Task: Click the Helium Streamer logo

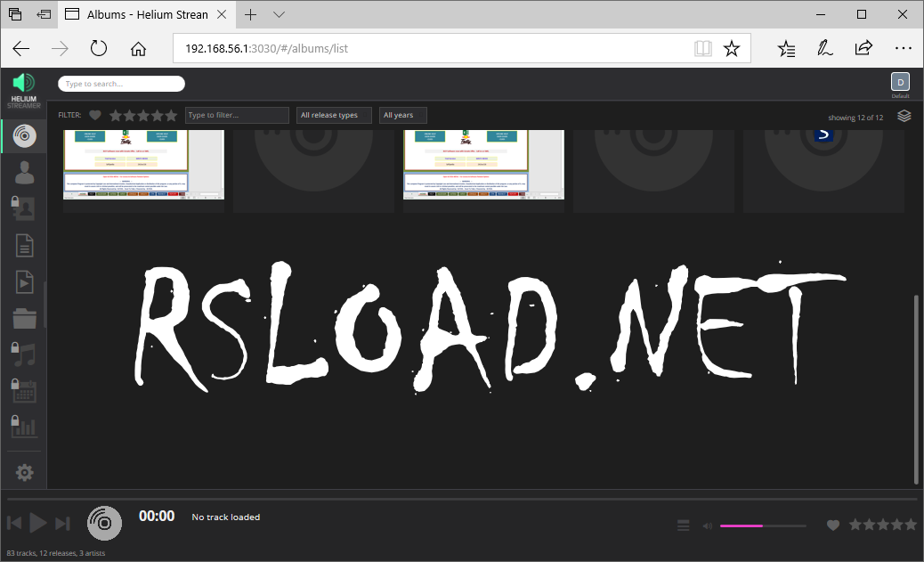Action: [24, 90]
